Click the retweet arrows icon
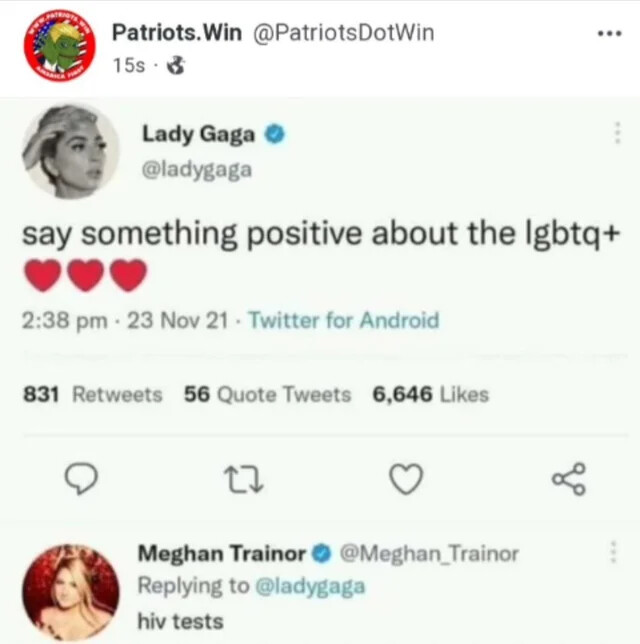The width and height of the screenshot is (640, 644). tap(244, 479)
